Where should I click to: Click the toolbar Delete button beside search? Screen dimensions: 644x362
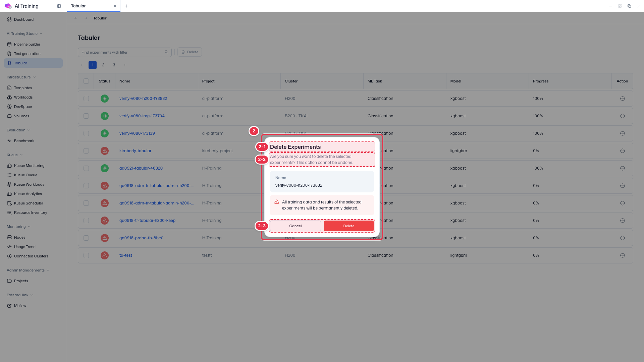tap(190, 52)
